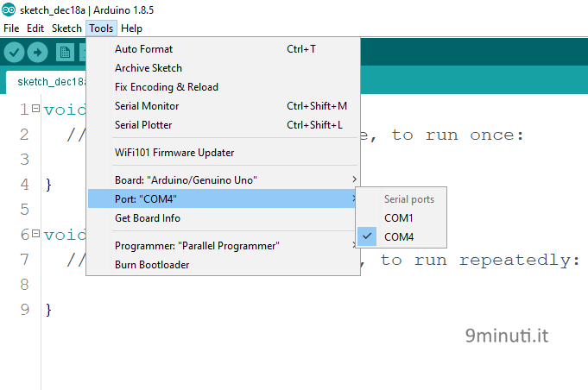The image size is (588, 390).
Task: Open the Serial Plotter
Action: (x=223, y=125)
